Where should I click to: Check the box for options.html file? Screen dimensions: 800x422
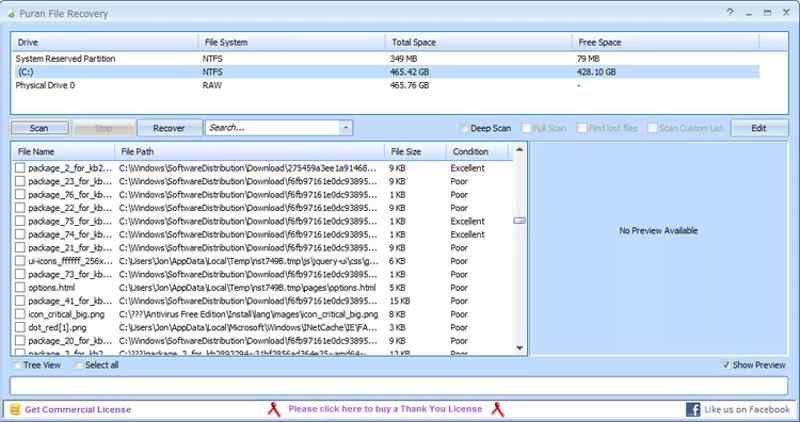(20, 287)
